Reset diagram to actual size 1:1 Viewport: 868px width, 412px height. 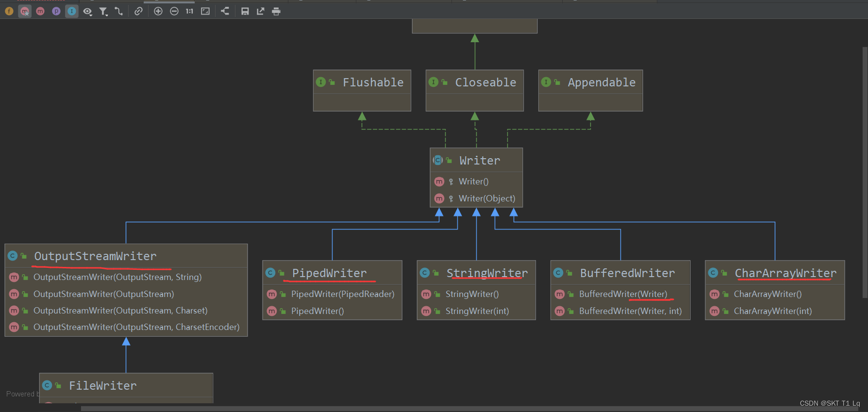189,11
